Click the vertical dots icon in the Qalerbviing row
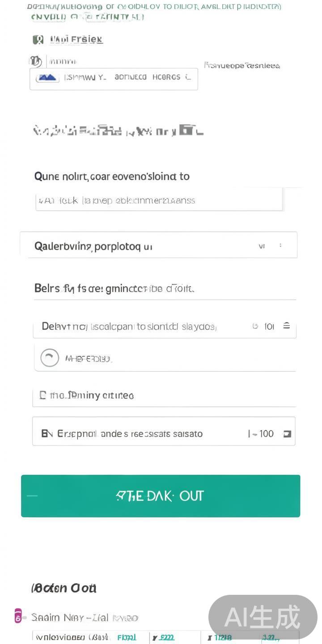The width and height of the screenshot is (322, 644). click(x=280, y=246)
